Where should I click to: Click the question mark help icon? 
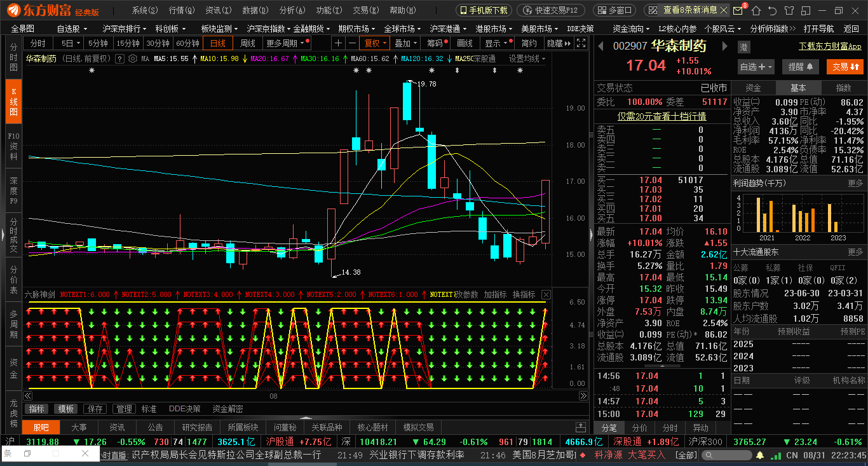(119, 58)
